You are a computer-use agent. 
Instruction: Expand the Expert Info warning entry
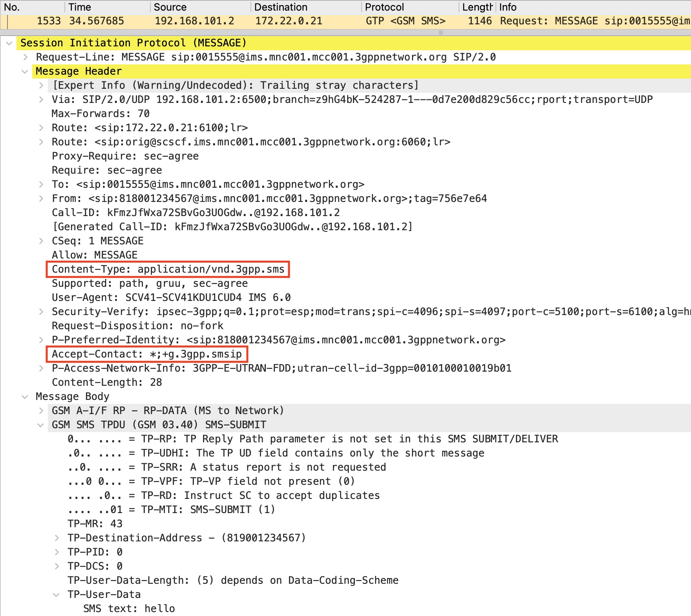[x=41, y=86]
